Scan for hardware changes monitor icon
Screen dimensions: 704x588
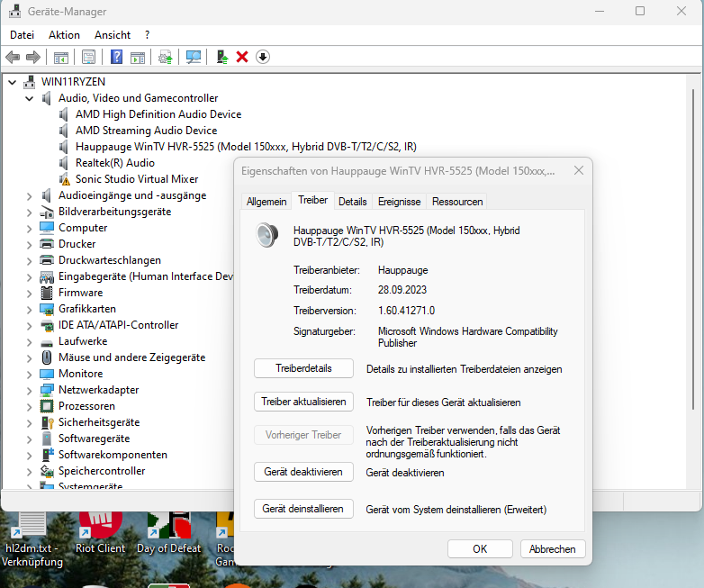[193, 57]
